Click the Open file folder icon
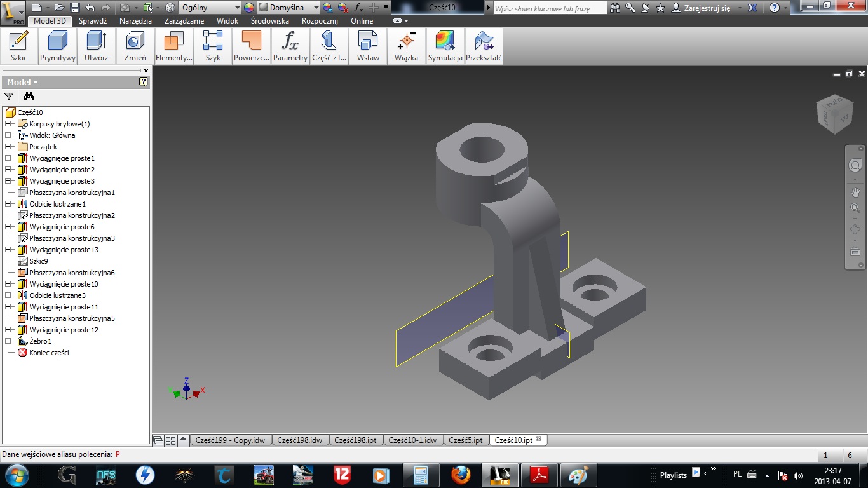 click(x=59, y=8)
